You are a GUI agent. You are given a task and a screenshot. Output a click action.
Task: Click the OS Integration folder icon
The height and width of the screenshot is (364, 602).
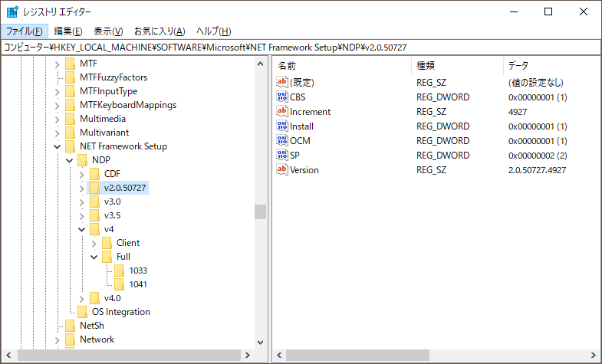pos(82,312)
